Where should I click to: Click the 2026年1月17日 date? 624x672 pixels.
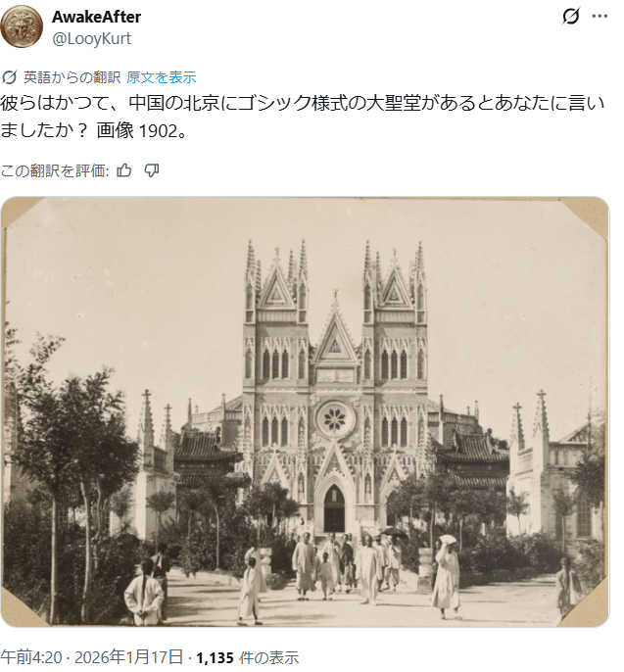pos(128,657)
